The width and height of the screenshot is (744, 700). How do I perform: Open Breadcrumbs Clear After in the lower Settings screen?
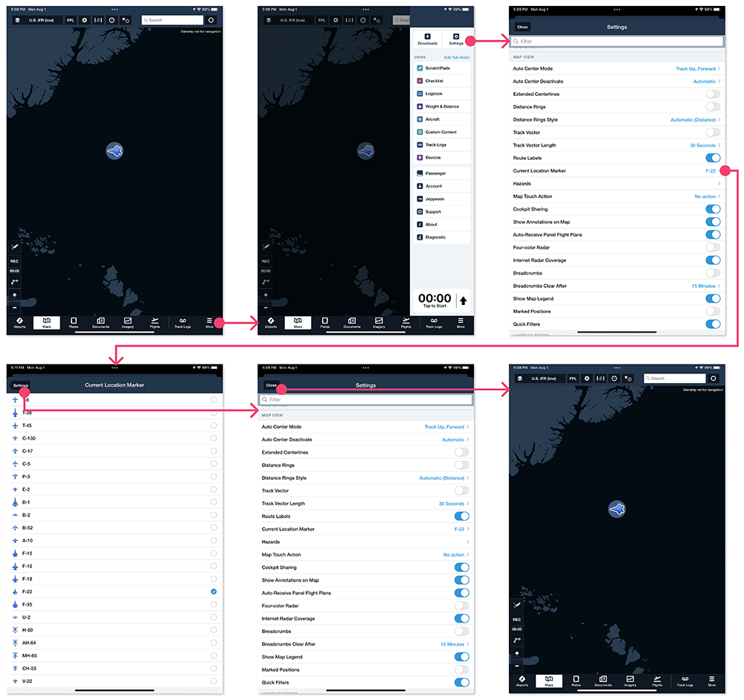[365, 644]
